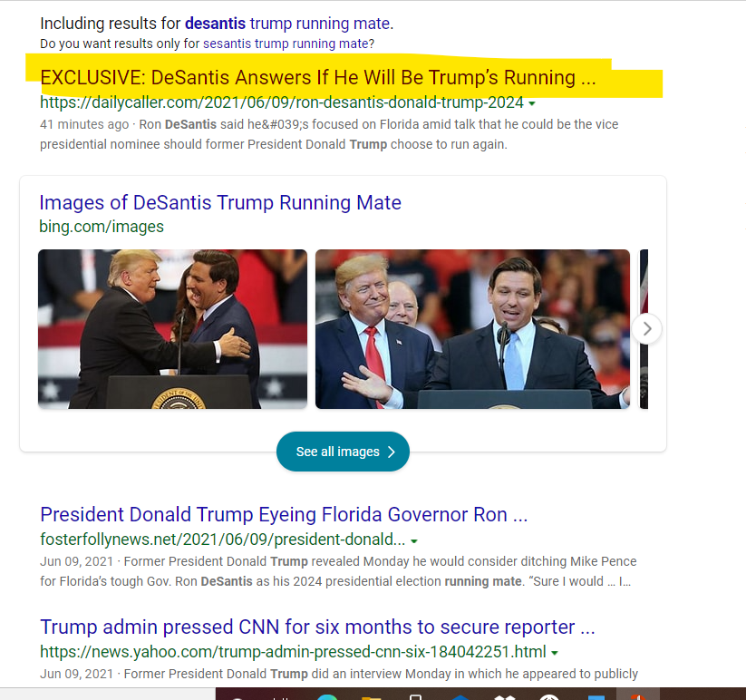
Task: Open 'Trump admin pressed CNN' result
Action: [317, 627]
